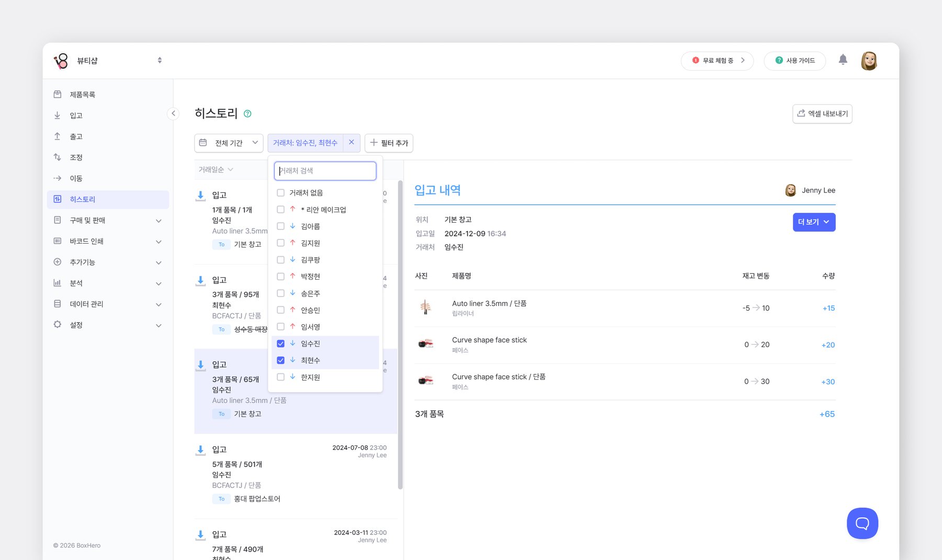Uncheck 임수진 in the partner filter list
Image resolution: width=942 pixels, height=560 pixels.
click(x=281, y=343)
